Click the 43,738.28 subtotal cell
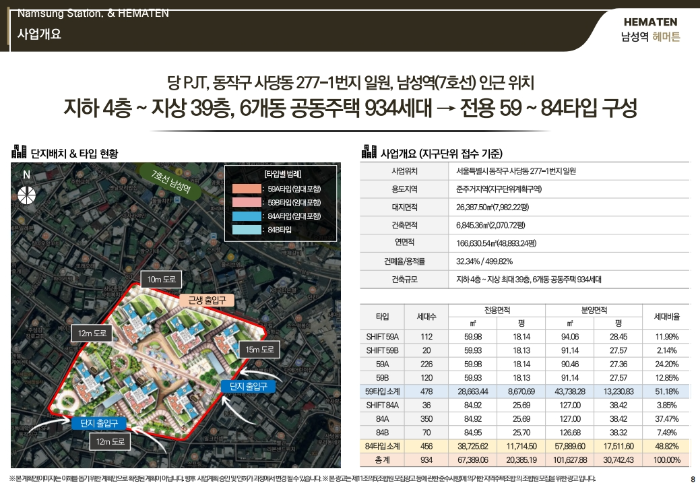 pos(570,392)
